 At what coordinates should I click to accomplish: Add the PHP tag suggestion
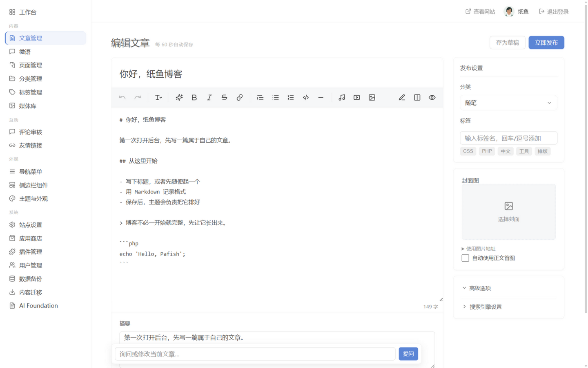click(487, 151)
